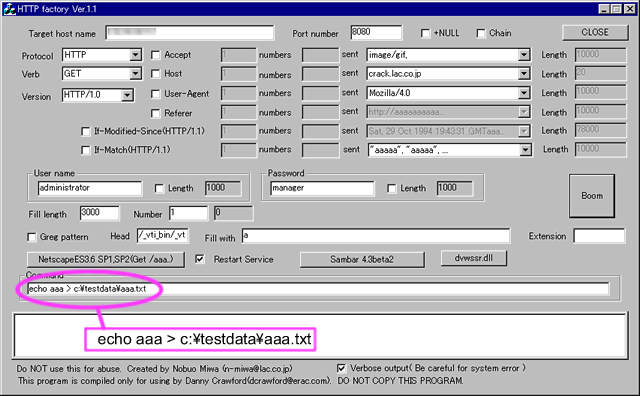Open the If-Match value dropdown

(x=525, y=150)
